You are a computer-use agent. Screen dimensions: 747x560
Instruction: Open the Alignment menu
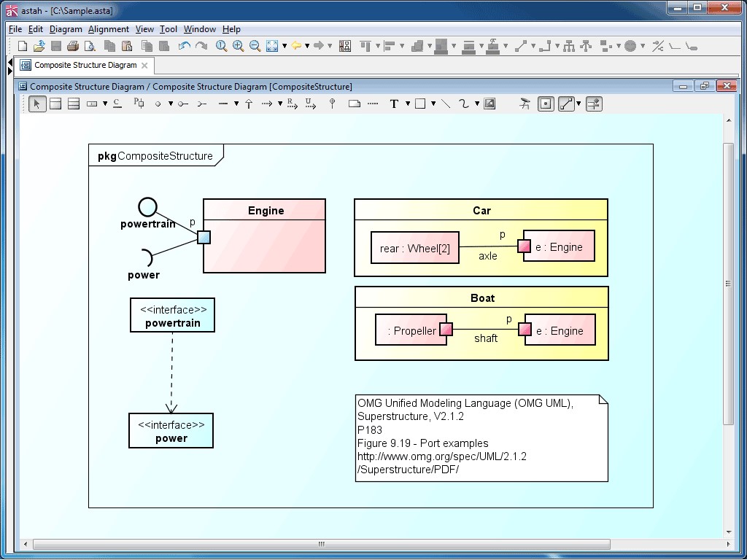109,29
